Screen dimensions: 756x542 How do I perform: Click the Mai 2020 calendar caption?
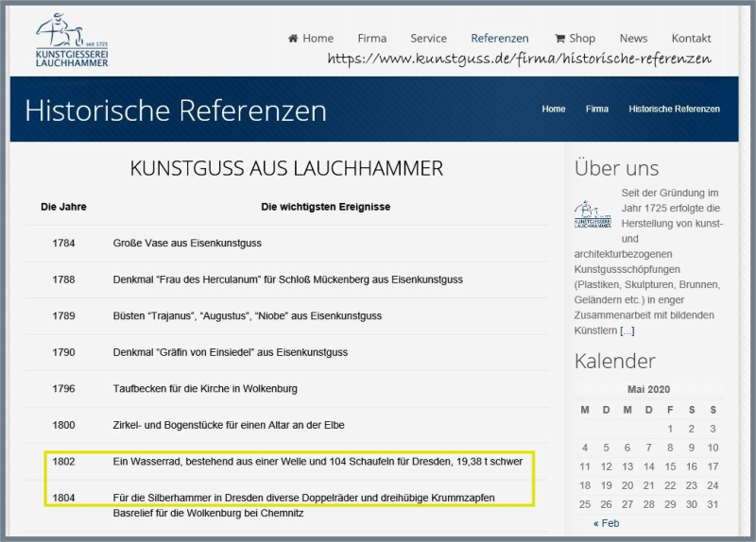(x=648, y=389)
